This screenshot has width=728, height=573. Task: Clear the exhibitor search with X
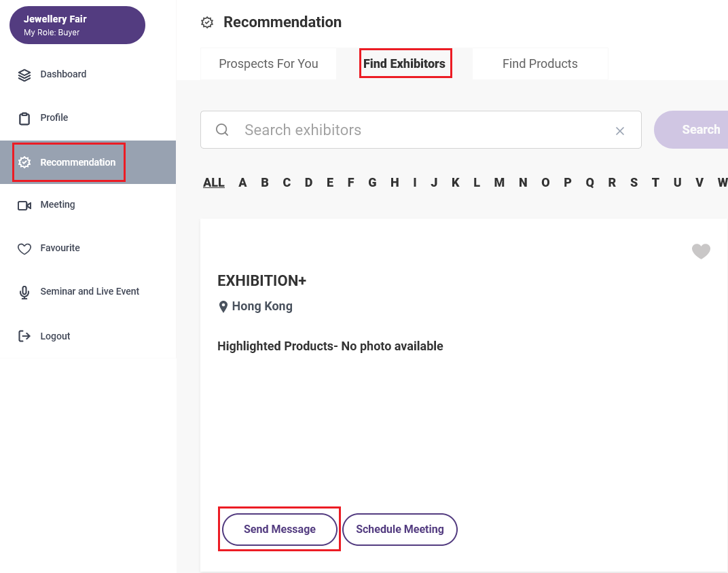tap(619, 131)
